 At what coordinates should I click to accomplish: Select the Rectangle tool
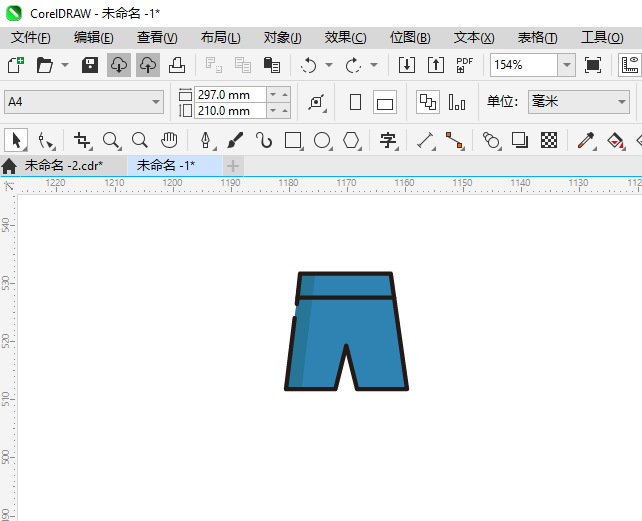pos(294,140)
